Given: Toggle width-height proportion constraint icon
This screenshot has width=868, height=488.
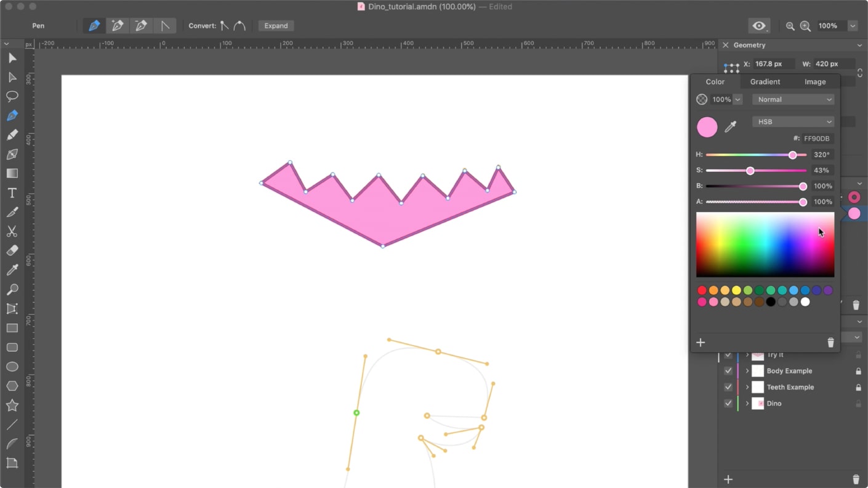Looking at the screenshot, I should 860,72.
